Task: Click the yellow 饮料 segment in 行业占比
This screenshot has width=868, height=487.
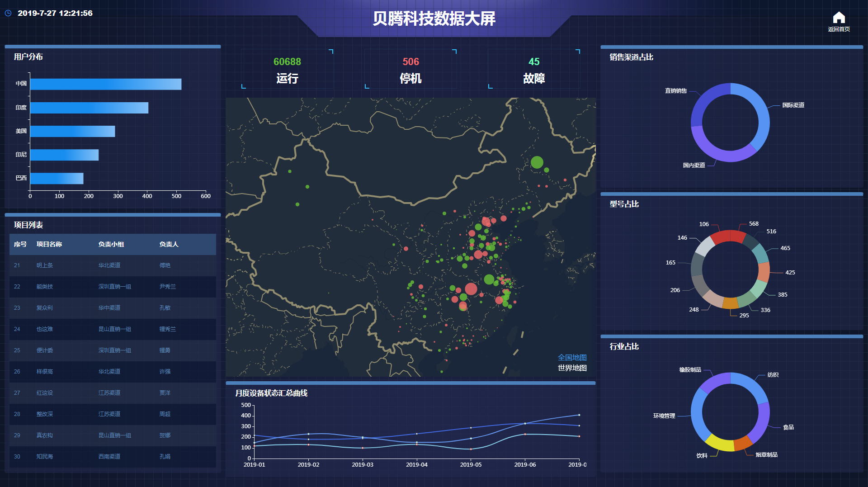Action: [718, 443]
